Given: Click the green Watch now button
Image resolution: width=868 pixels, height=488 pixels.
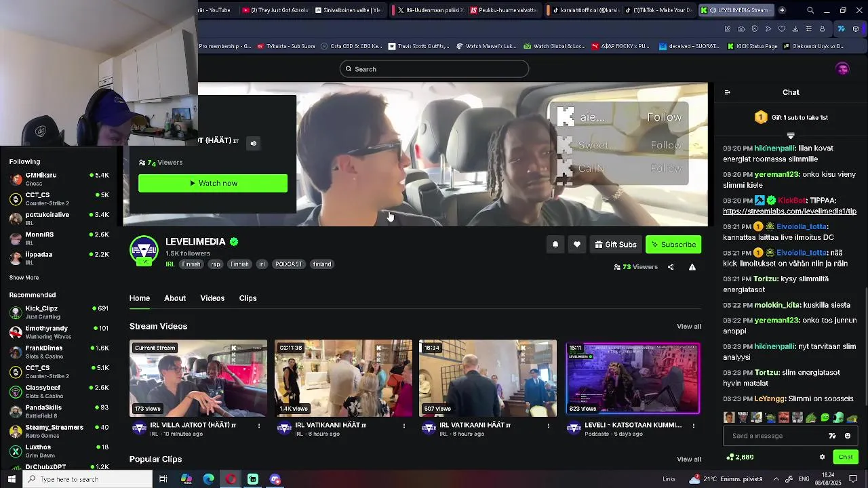Looking at the screenshot, I should pos(213,183).
